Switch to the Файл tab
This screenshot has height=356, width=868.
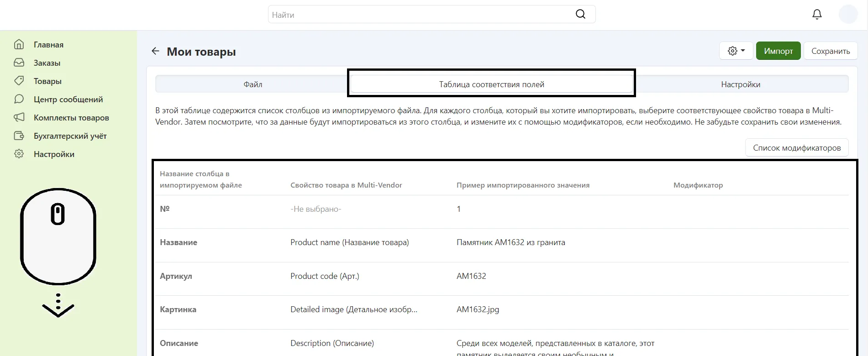pos(253,84)
